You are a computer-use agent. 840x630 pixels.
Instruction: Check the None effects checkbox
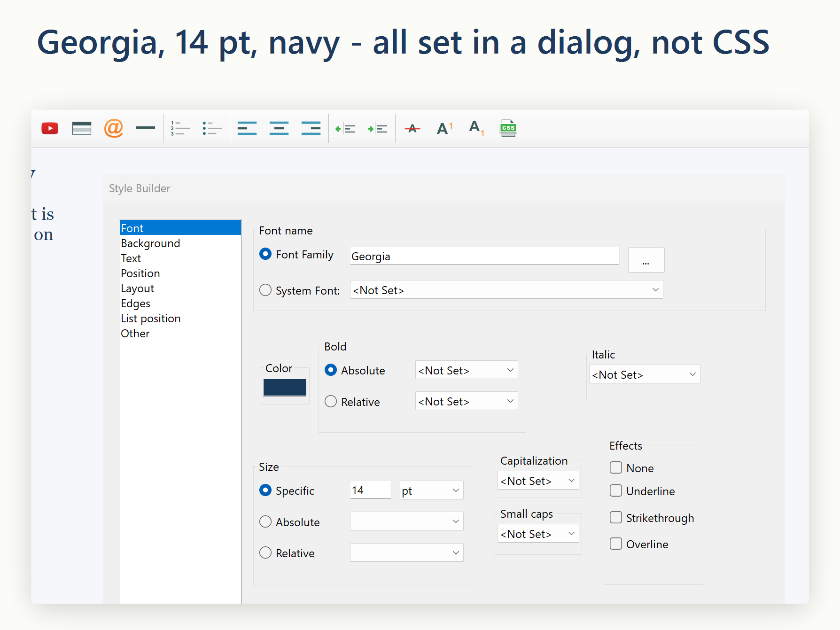[x=616, y=467]
